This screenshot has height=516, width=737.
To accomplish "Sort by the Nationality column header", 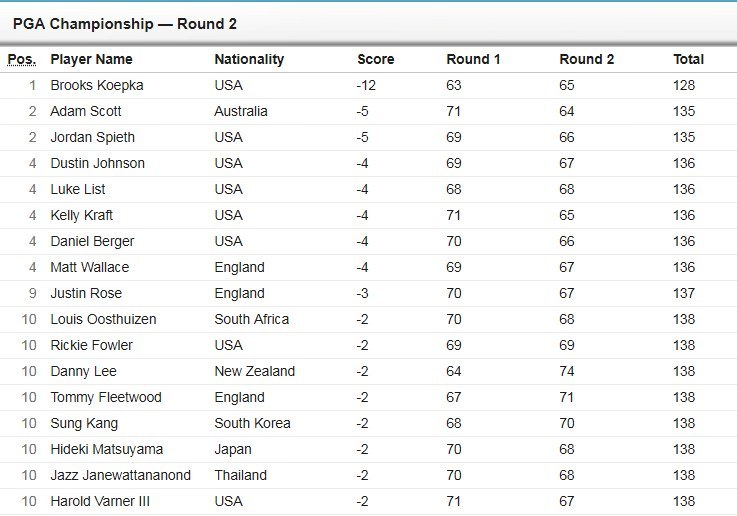I will pos(249,59).
